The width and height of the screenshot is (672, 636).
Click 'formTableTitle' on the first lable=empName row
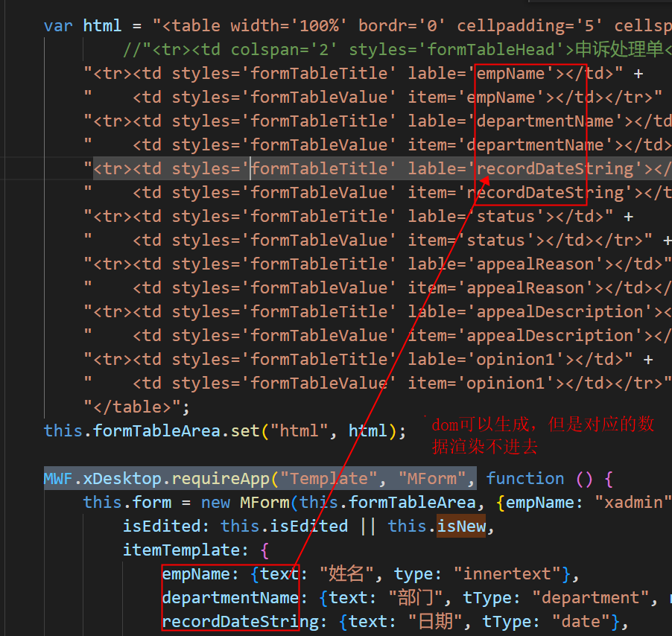click(319, 74)
